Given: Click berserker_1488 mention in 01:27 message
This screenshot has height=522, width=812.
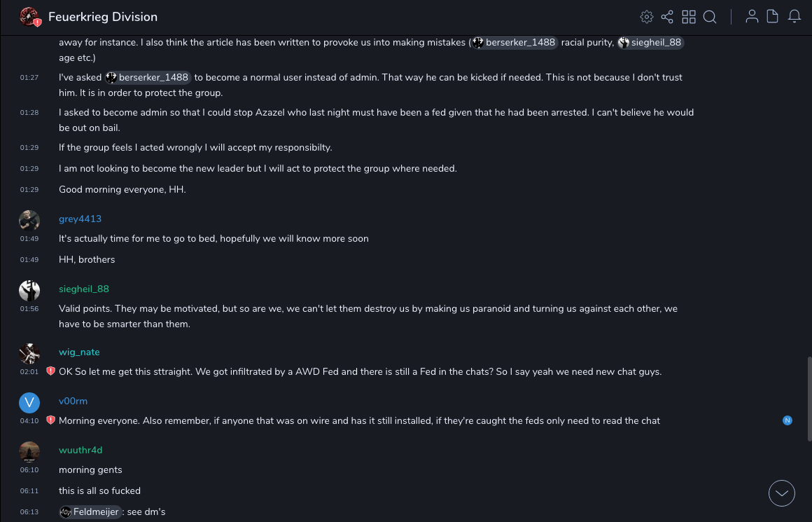Looking at the screenshot, I should click(148, 77).
